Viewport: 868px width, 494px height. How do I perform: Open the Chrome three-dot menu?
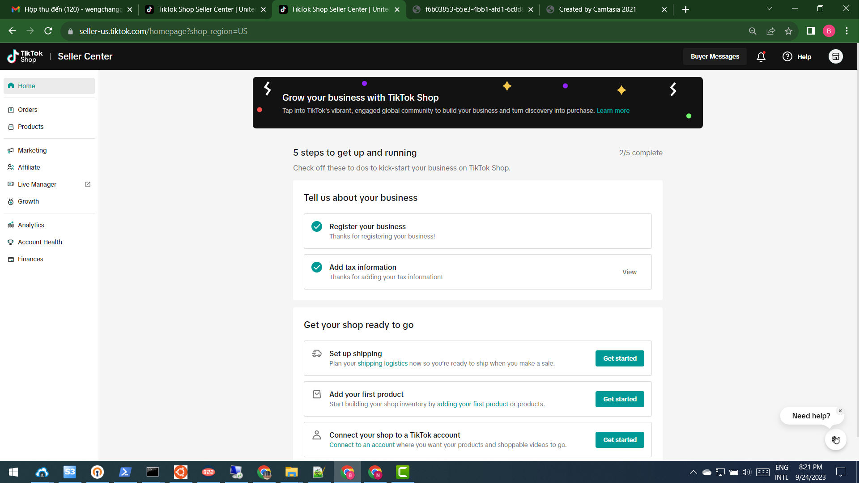pos(847,31)
